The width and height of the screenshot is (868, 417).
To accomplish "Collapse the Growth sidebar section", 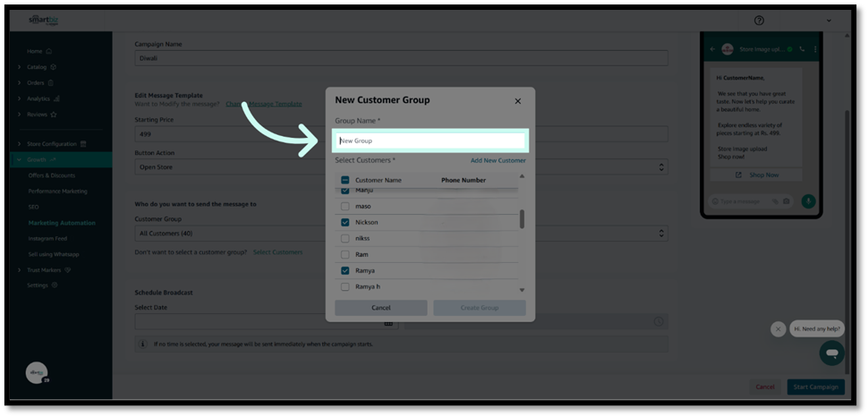I will click(x=20, y=159).
